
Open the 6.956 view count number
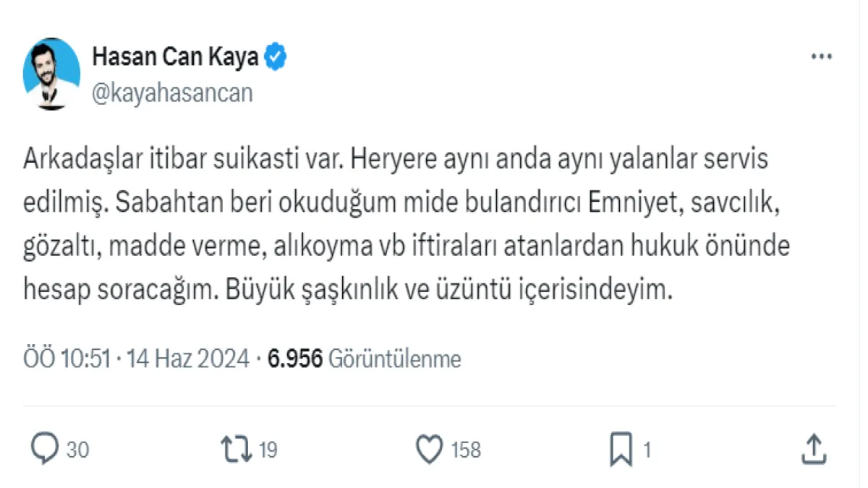[x=295, y=359]
